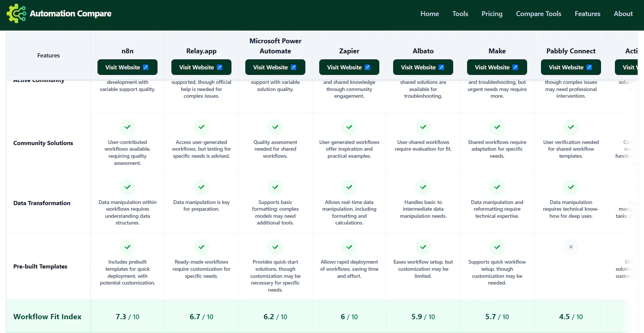Click the Make Pre-built Templates checkmark
Viewport: 644px width, 333px height.
(497, 247)
